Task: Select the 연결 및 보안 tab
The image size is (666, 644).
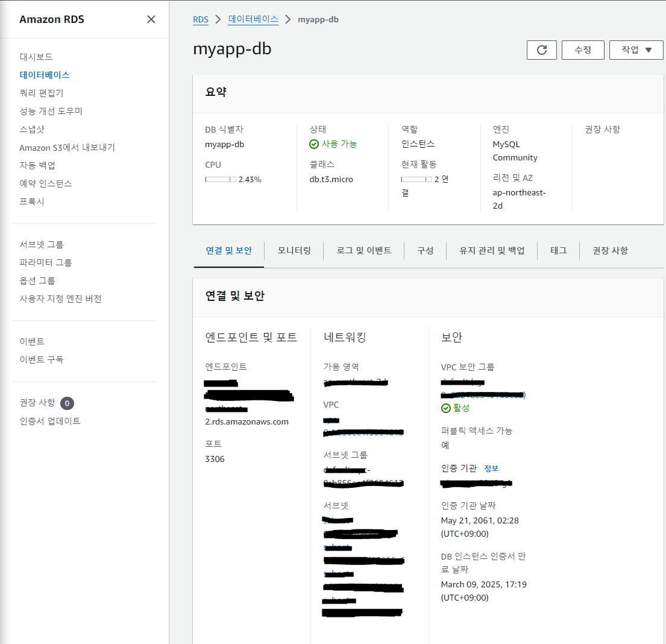Action: click(229, 251)
